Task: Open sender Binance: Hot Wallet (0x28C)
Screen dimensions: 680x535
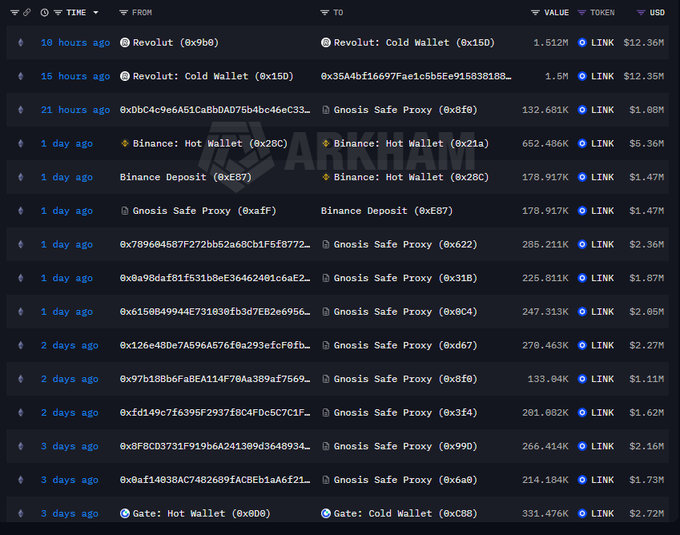Action: [x=210, y=144]
